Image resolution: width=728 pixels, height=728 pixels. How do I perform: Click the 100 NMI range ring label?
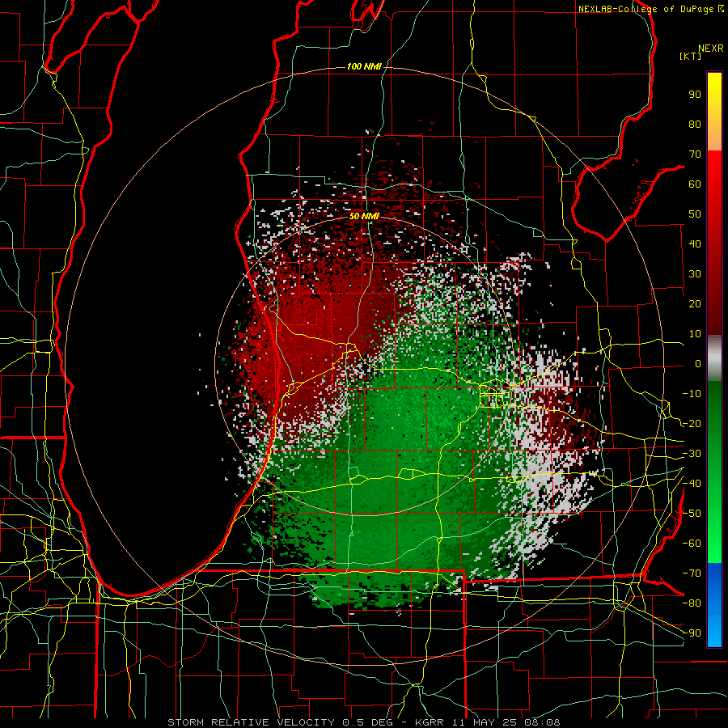[364, 66]
